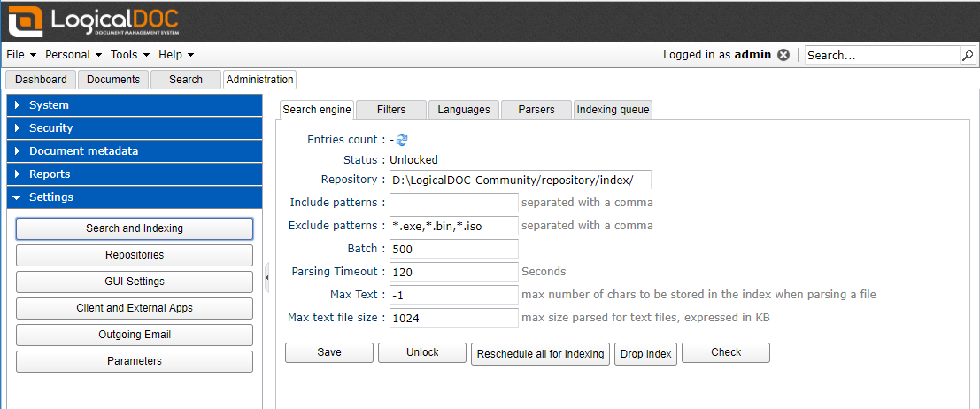Viewport: 980px width, 409px height.
Task: Collapse the left panel using splitter arrow
Action: pos(267,277)
